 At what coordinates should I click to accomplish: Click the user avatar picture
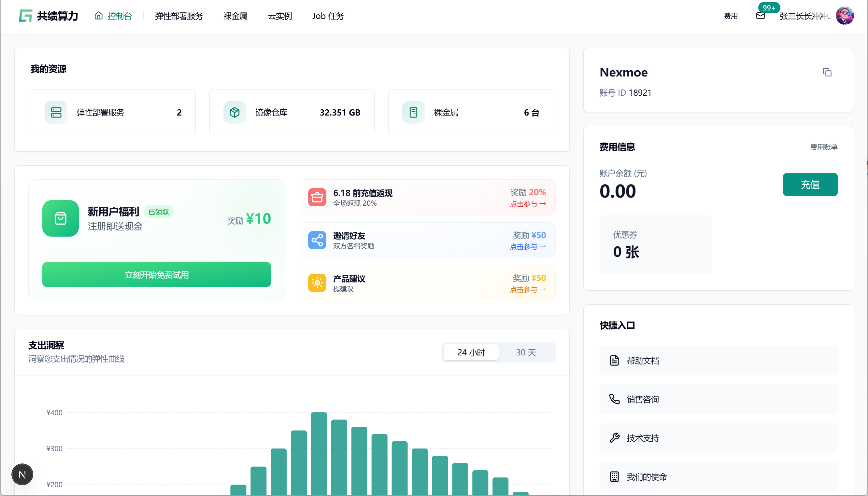(845, 16)
